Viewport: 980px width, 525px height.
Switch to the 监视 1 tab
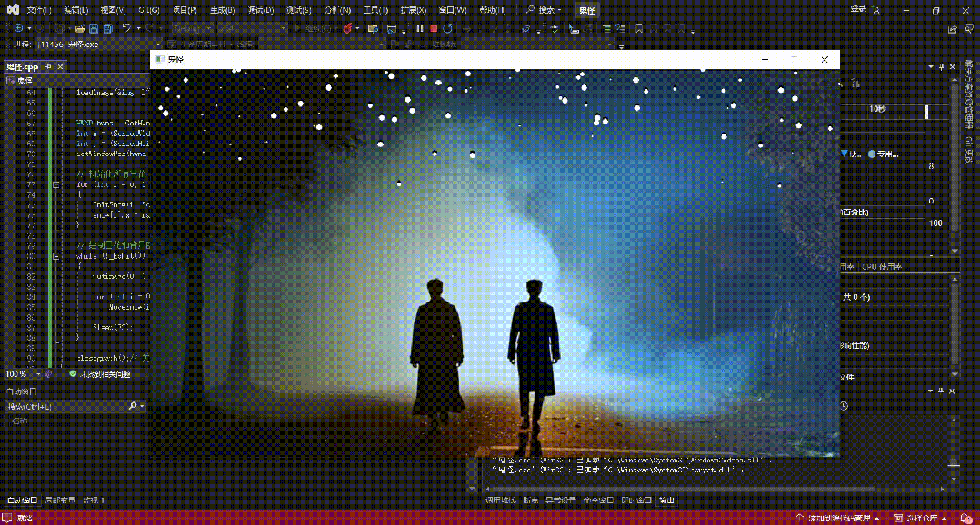[x=94, y=500]
